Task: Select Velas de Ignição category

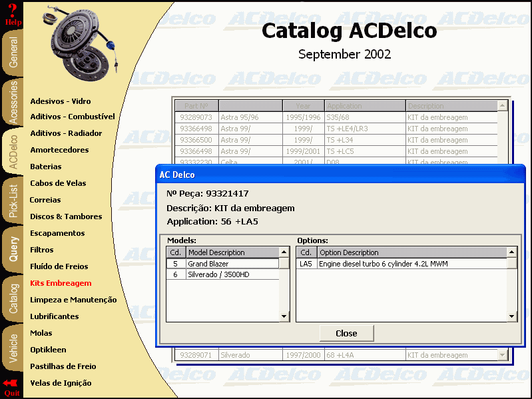Action: 61,382
